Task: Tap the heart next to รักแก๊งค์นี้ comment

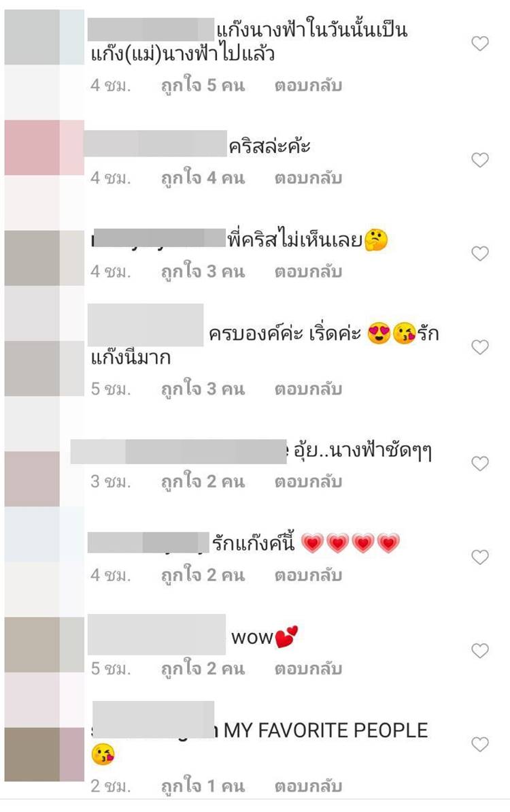Action: (480, 557)
